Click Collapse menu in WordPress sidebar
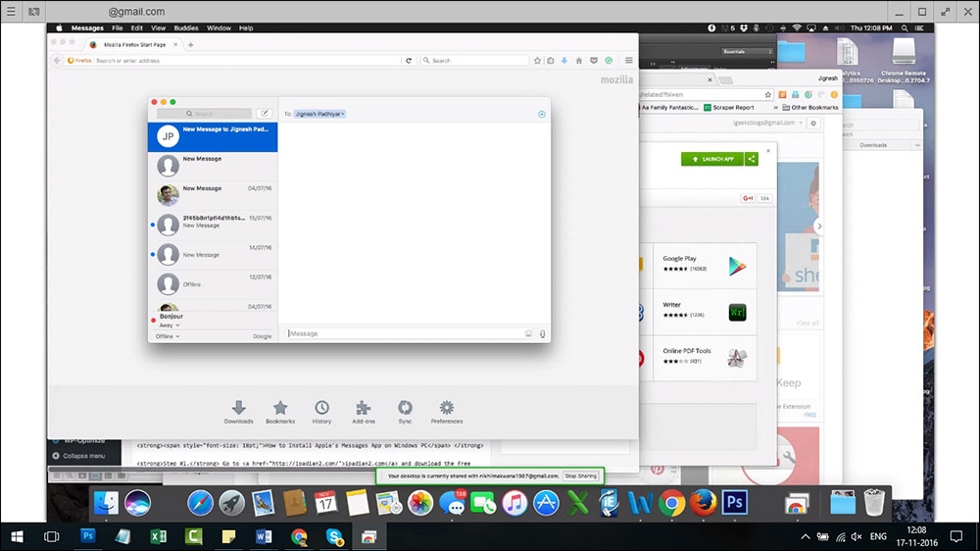This screenshot has width=980, height=551. [x=78, y=456]
